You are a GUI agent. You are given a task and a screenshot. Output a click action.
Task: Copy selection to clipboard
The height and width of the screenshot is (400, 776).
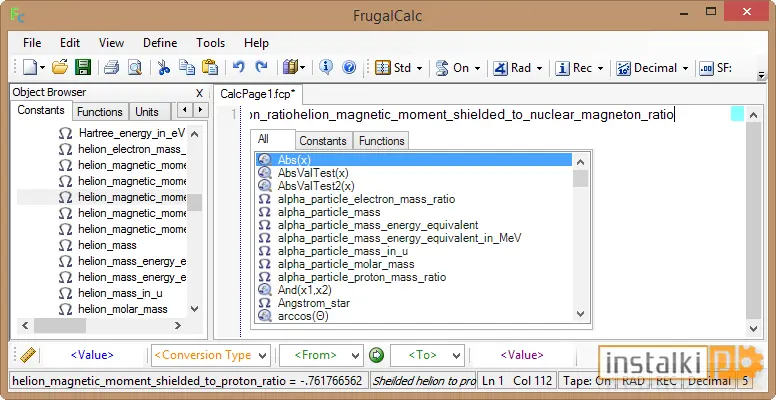pyautogui.click(x=187, y=68)
